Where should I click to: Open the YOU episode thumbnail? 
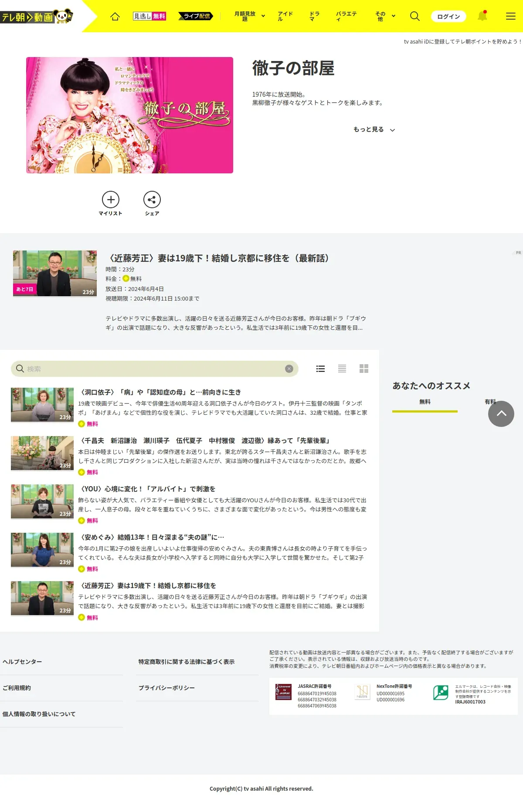[x=42, y=501]
